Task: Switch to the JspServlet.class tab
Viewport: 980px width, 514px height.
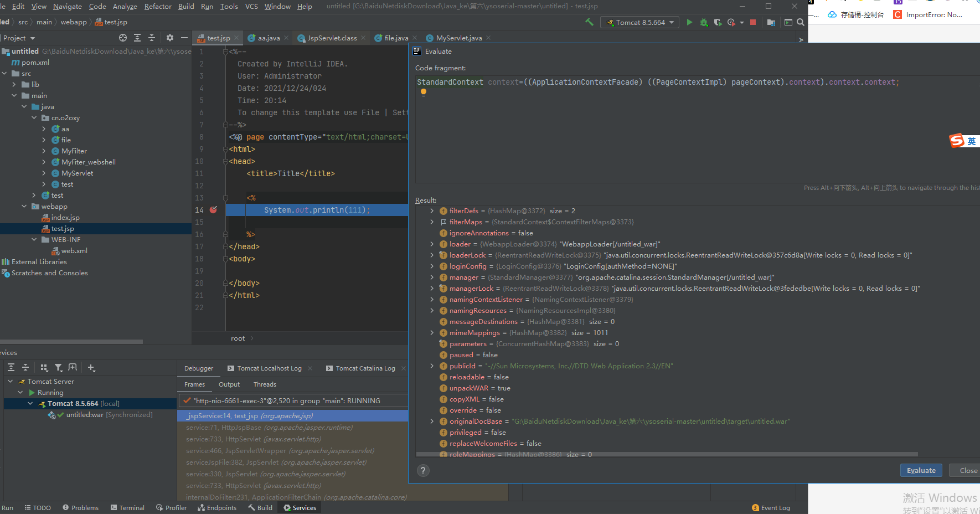Action: pos(332,38)
